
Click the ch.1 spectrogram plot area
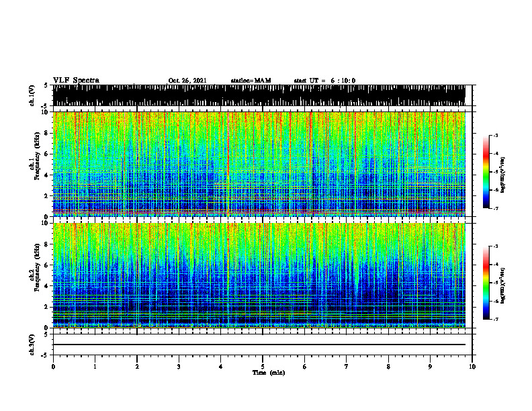tap(259, 164)
